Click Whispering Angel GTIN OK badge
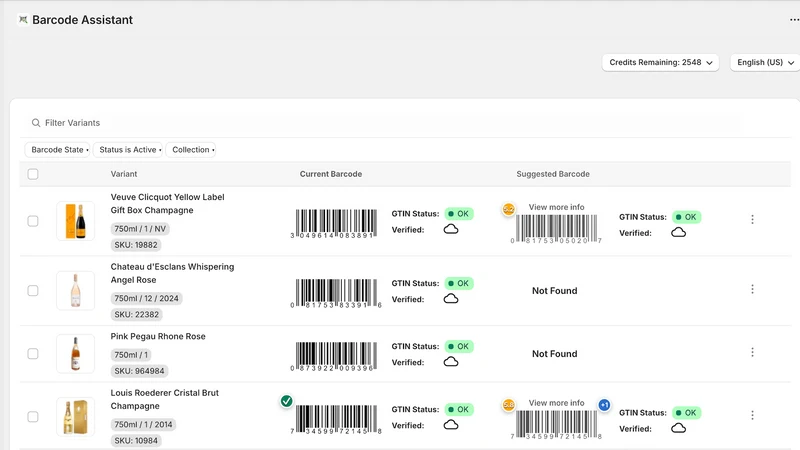800x450 pixels. click(x=459, y=283)
